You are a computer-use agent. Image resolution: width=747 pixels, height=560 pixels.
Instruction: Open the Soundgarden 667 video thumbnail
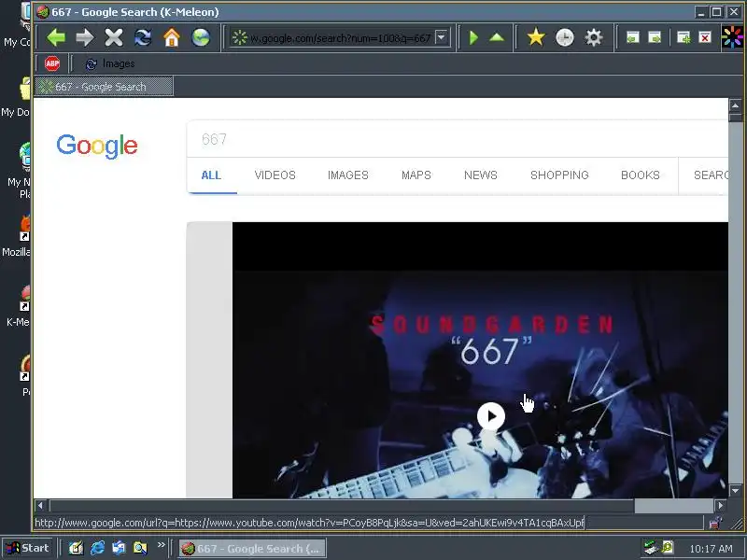[x=480, y=360]
